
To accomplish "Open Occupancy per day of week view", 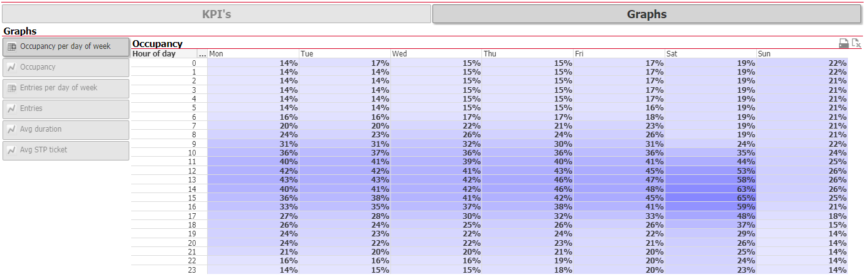I will 66,46.
